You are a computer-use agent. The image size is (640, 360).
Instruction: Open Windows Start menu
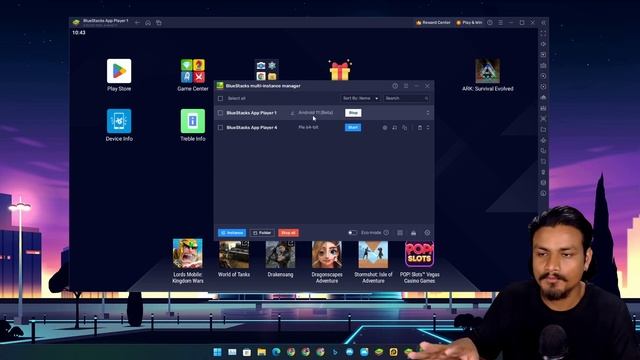pos(218,352)
